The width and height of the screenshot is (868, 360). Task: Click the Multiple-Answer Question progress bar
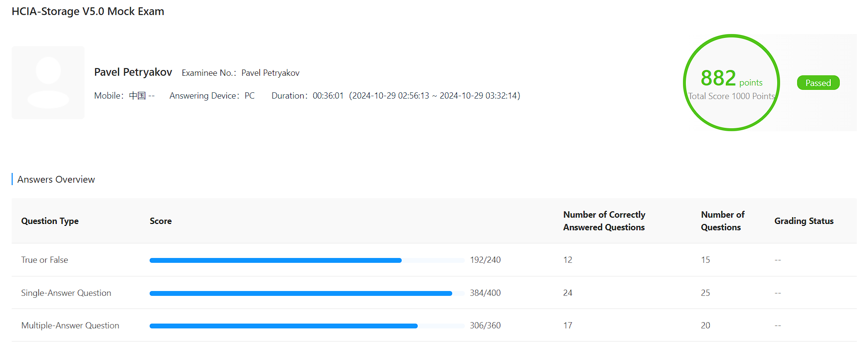306,326
